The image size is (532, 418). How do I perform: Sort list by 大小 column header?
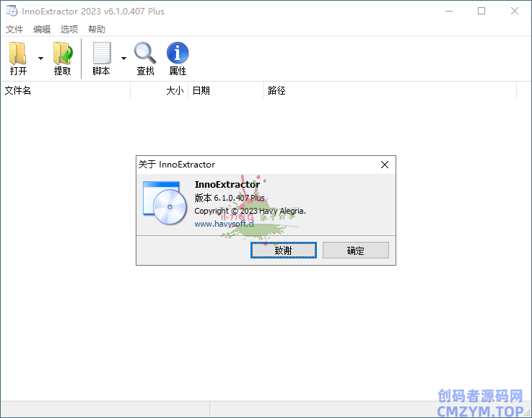160,91
